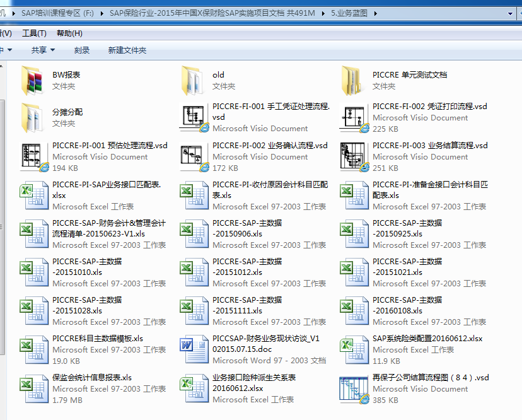
Task: Go to SAP培训课程专区 (F:) breadcrumb
Action: (57, 13)
